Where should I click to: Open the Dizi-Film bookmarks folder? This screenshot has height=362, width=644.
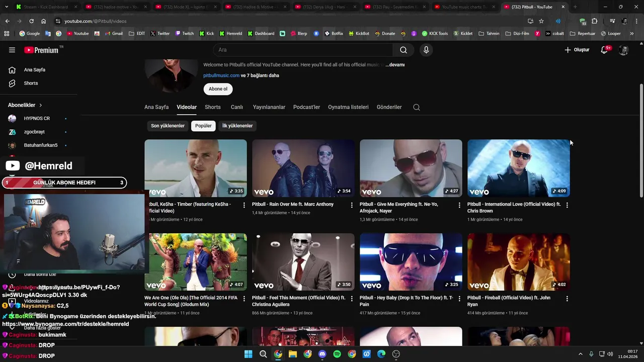click(x=517, y=34)
